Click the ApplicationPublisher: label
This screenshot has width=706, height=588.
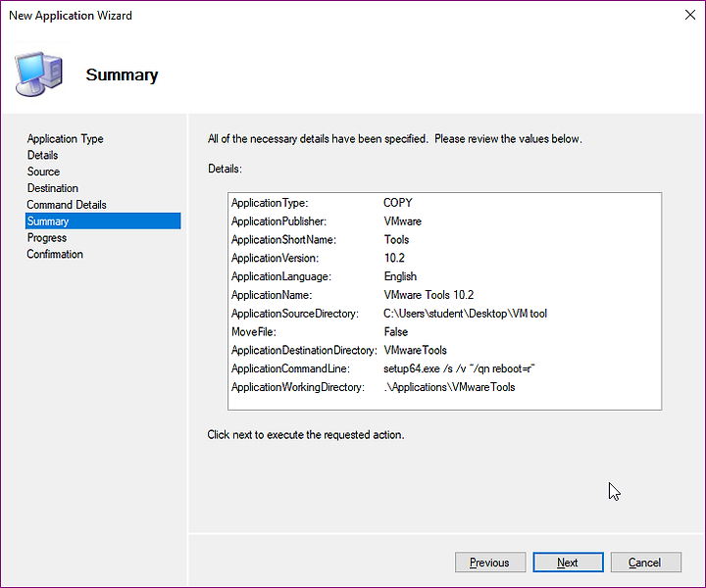tap(278, 221)
